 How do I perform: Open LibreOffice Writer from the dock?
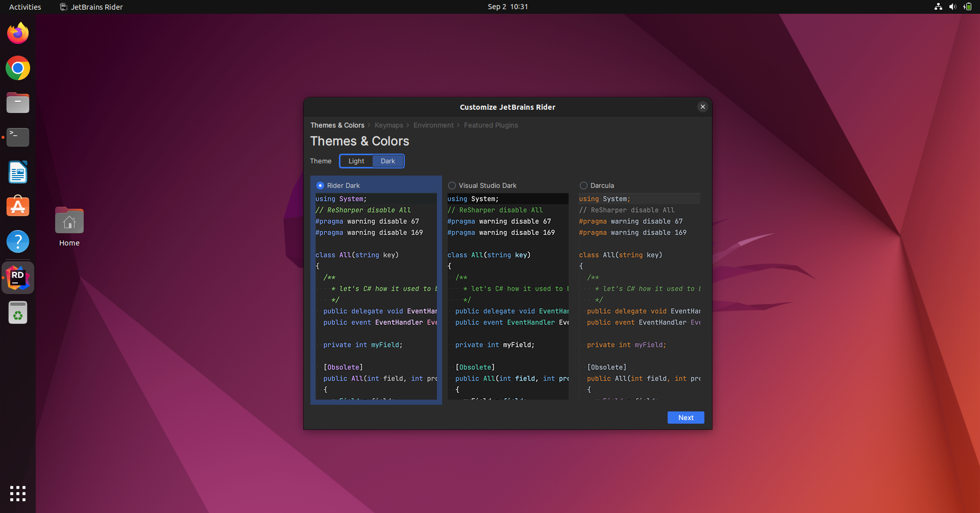pyautogui.click(x=18, y=172)
